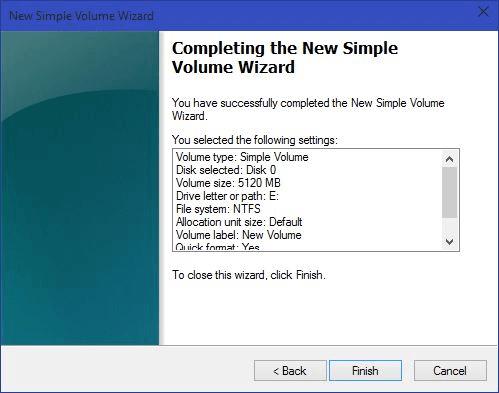Select the 'Volume type: Simple Volume' line
Image resolution: width=499 pixels, height=393 pixels.
point(242,157)
